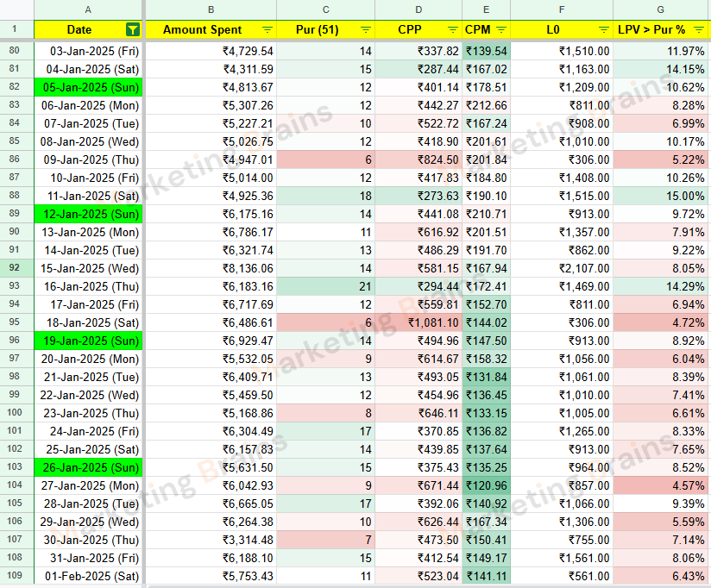Open the CPP column filter menu
The width and height of the screenshot is (711, 588).
(x=452, y=30)
